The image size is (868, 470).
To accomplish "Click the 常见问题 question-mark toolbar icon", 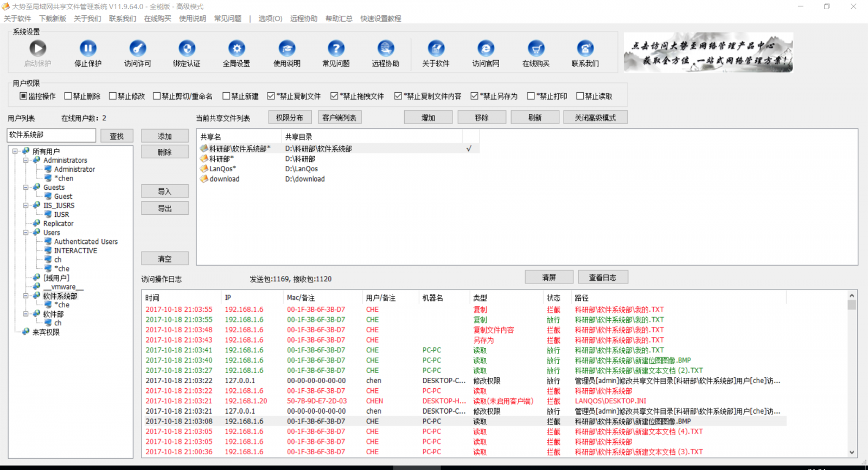I will (x=336, y=48).
